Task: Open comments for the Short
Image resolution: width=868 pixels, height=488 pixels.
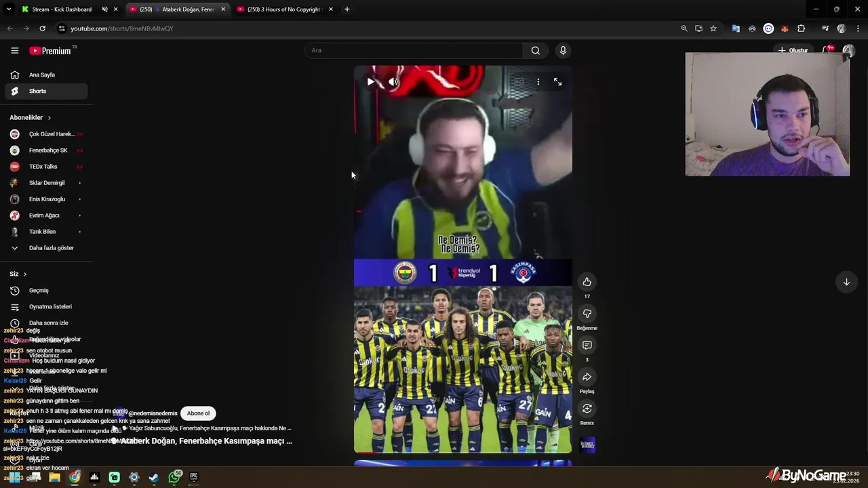Action: (x=587, y=345)
